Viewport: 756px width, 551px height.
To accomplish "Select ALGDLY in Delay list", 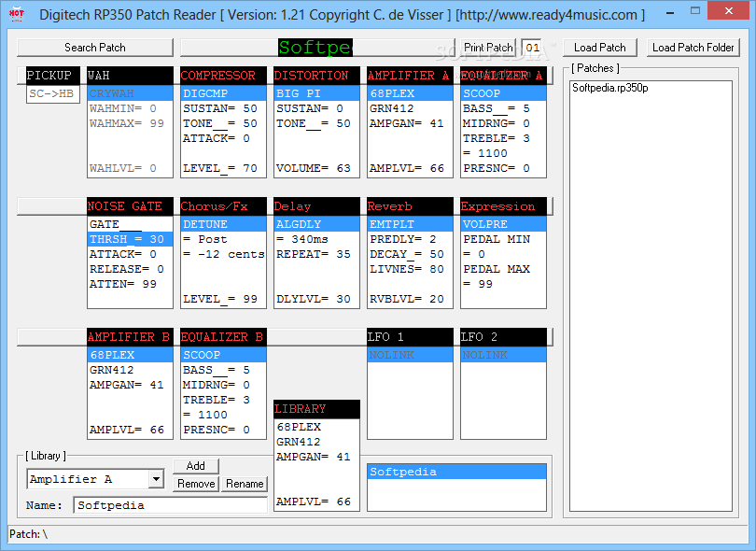I will (316, 224).
